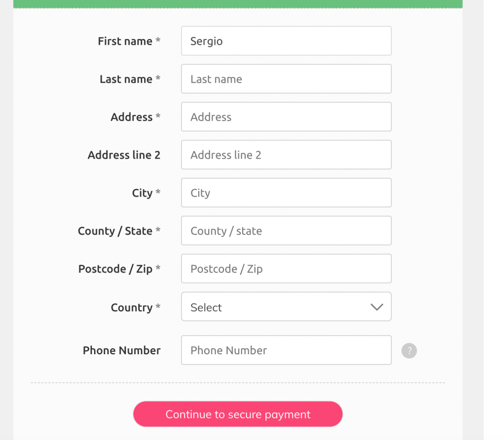Select the Postcode / Zip field

(286, 269)
